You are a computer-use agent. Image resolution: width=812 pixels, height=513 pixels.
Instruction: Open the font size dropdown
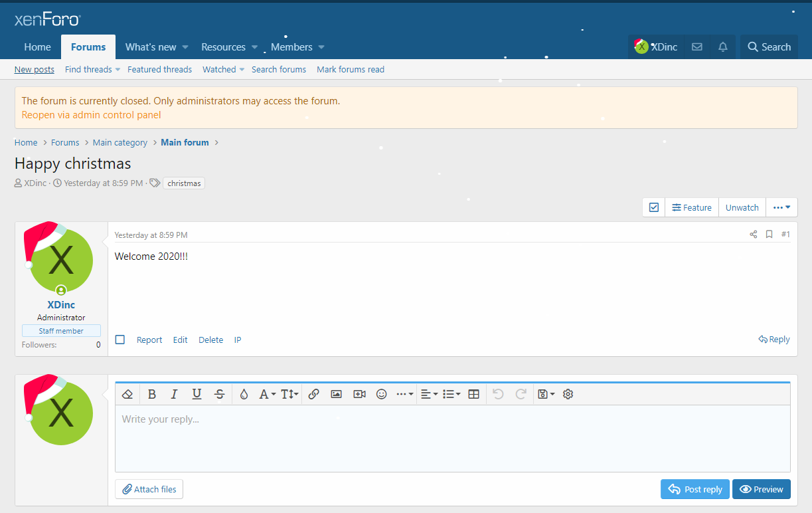pyautogui.click(x=289, y=394)
